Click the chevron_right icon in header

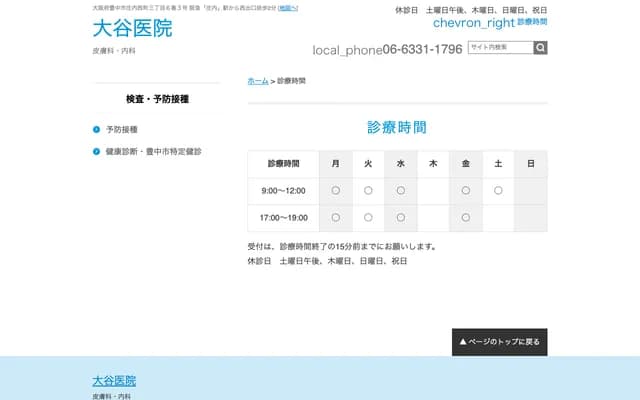473,22
